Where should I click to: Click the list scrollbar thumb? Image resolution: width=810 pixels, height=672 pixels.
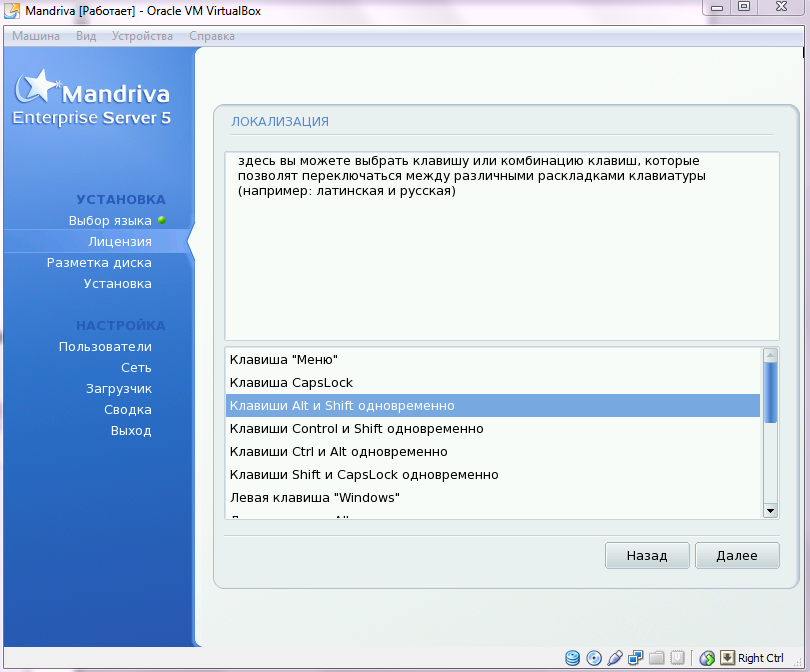(x=770, y=393)
